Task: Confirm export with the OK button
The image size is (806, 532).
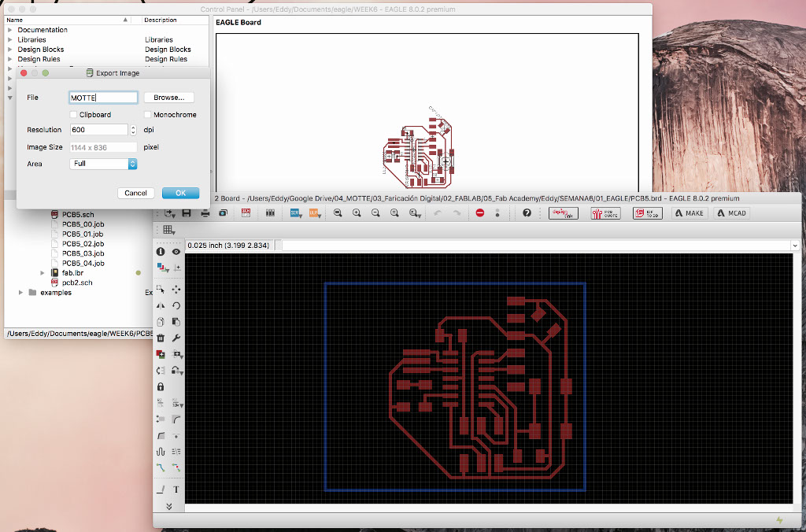Action: pos(180,193)
